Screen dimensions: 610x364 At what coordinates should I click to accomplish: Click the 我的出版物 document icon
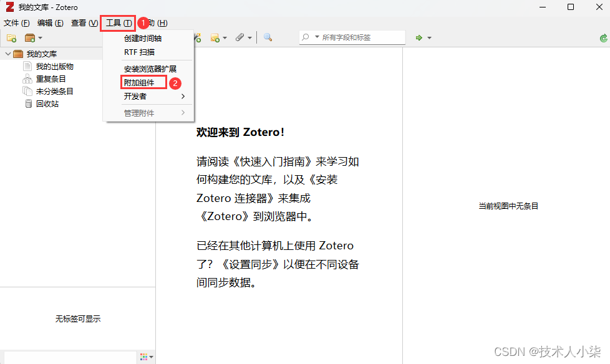(27, 66)
